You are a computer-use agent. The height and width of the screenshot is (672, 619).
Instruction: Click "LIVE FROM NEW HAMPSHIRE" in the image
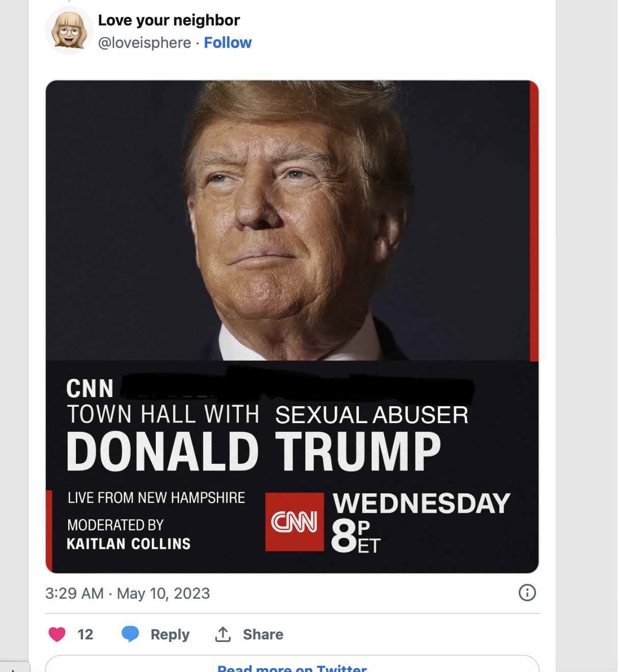(x=156, y=497)
